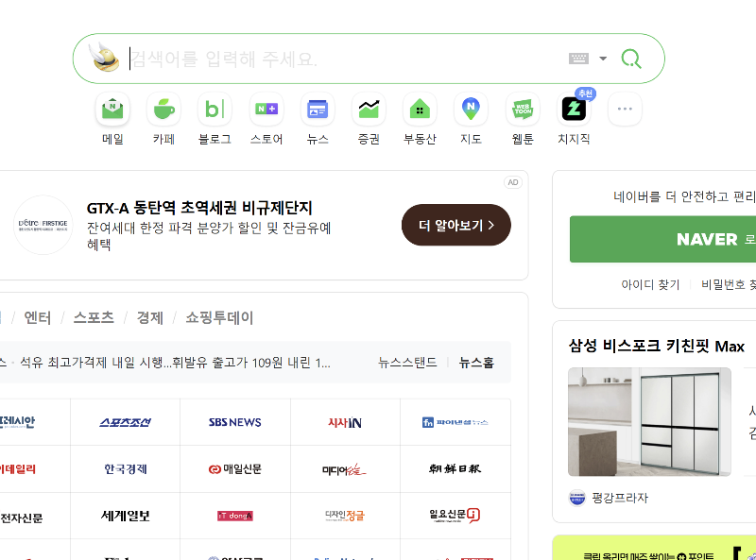Open the Chzzk (치지직) streaming icon
756x560 pixels.
coord(572,109)
